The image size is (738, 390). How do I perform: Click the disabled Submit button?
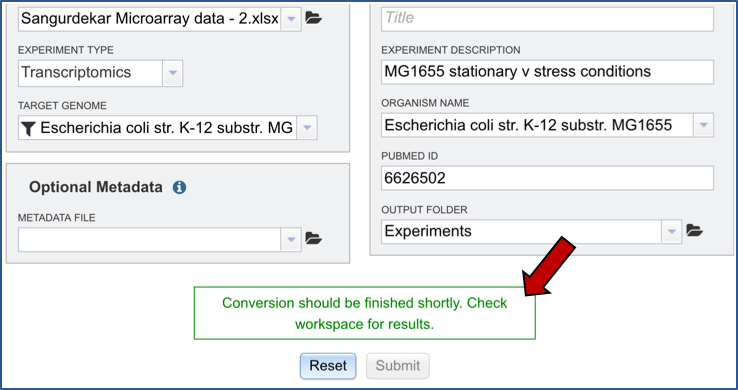398,366
